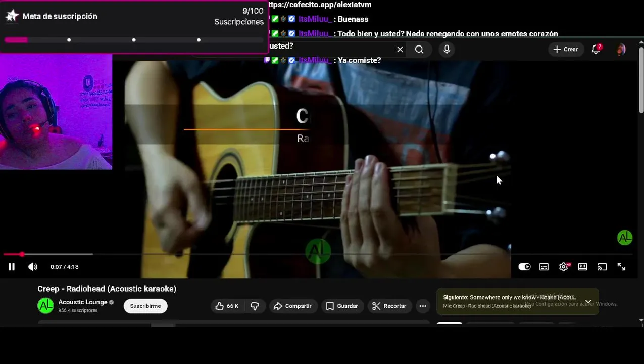Image resolution: width=644 pixels, height=364 pixels.
Task: Save video with Guardar button
Action: point(342,306)
